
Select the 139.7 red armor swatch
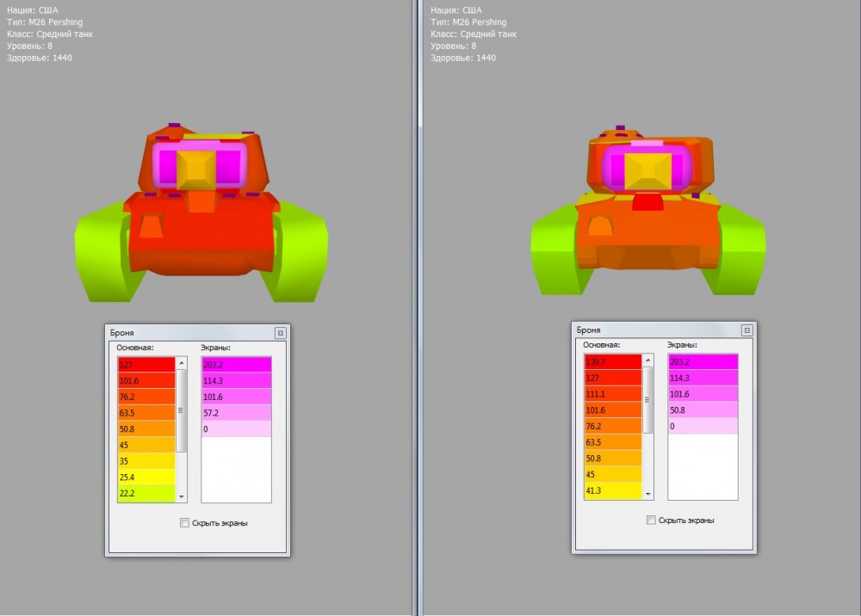click(612, 362)
